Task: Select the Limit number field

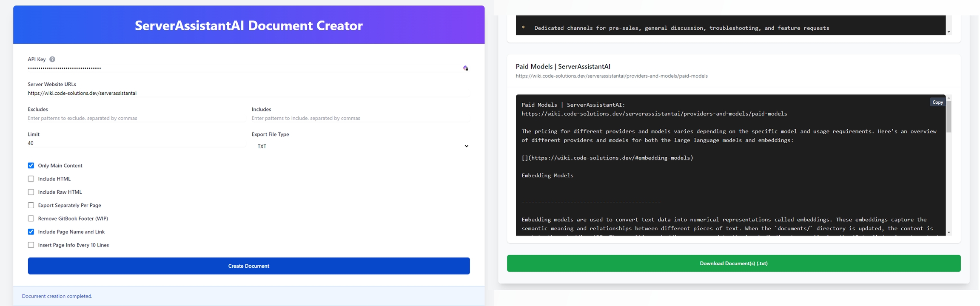Action: pos(136,143)
